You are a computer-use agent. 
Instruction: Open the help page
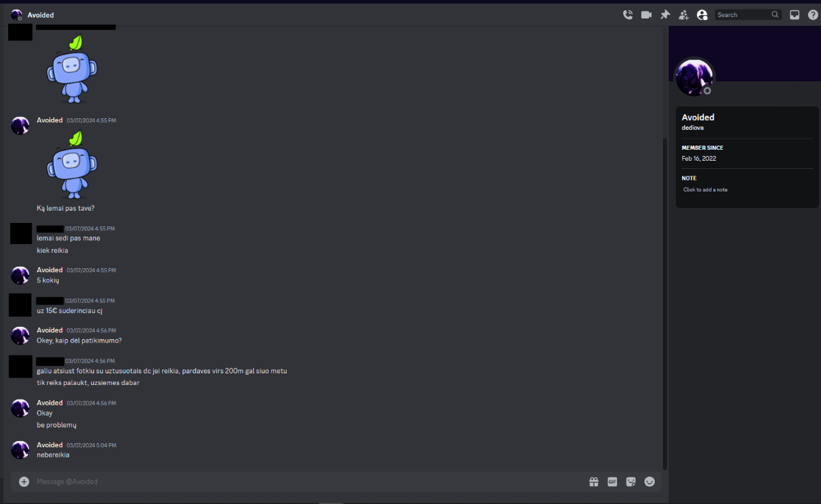[x=813, y=14]
